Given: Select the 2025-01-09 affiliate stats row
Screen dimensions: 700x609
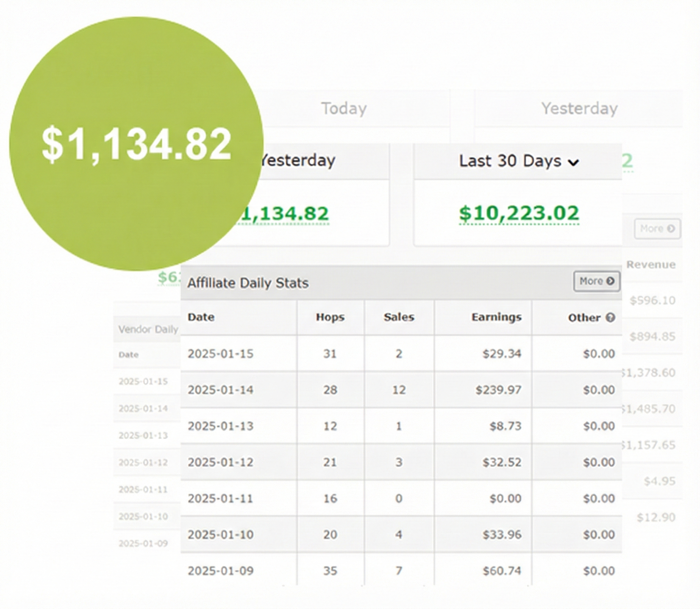Looking at the screenshot, I should (x=220, y=571).
